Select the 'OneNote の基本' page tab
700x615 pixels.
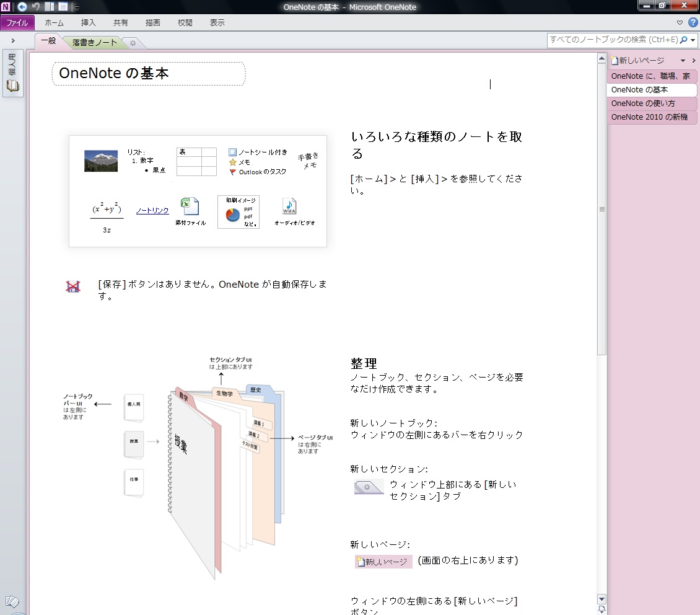coord(652,90)
